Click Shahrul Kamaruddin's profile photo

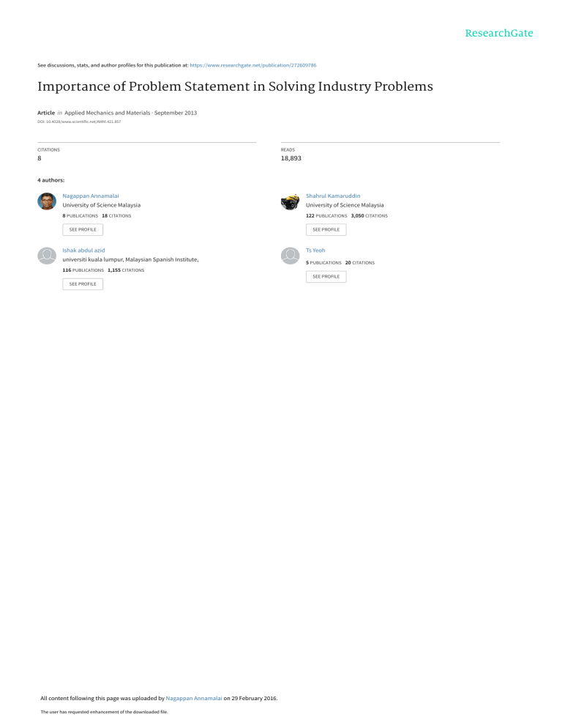(290, 201)
